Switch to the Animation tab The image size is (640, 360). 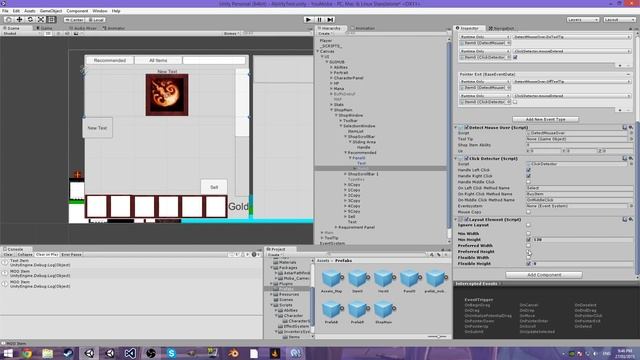(x=362, y=28)
